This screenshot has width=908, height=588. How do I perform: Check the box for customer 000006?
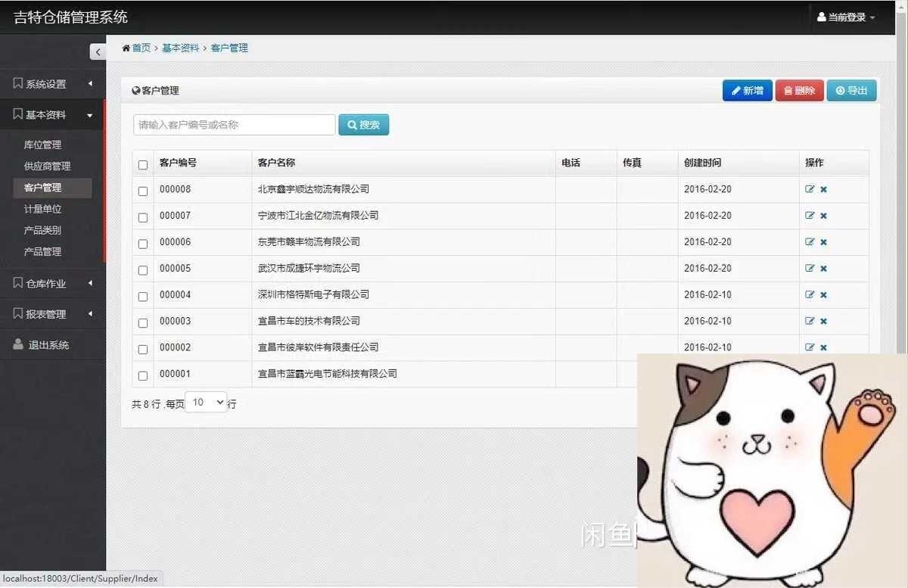tap(143, 244)
